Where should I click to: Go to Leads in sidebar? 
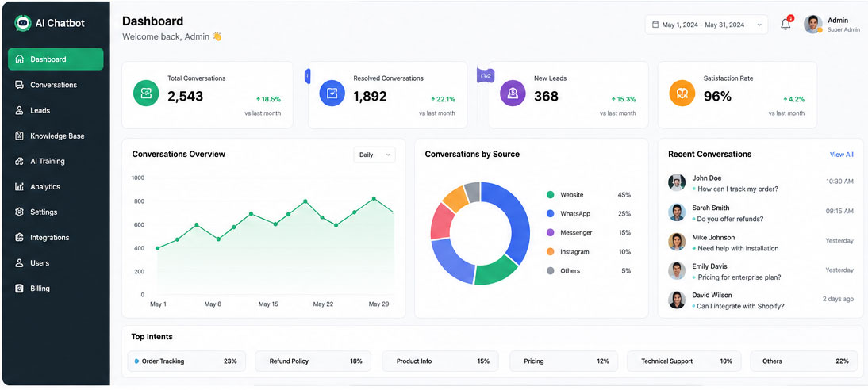pos(56,110)
